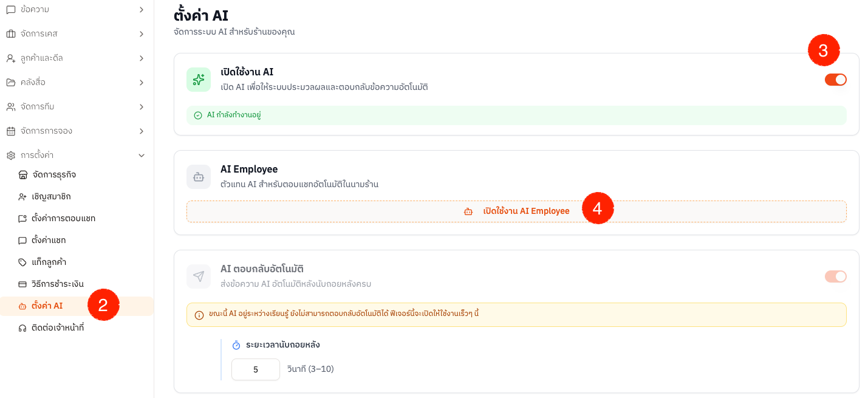
Task: Click the tag icon beside แท็กลูกค้า
Action: (23, 262)
